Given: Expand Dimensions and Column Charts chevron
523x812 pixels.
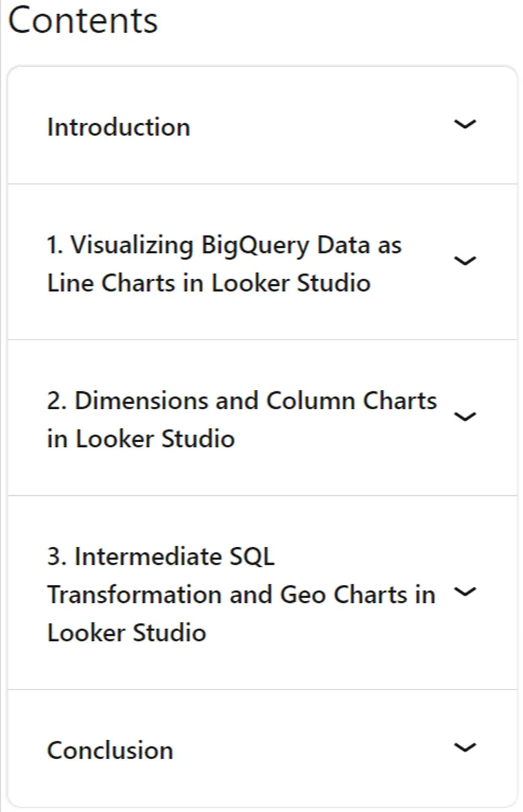Looking at the screenshot, I should (465, 417).
